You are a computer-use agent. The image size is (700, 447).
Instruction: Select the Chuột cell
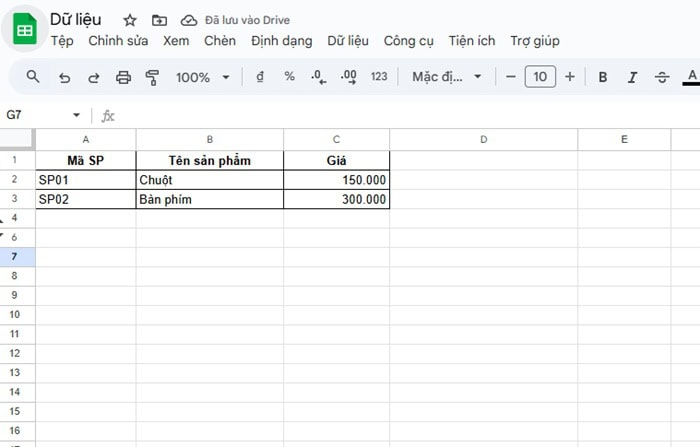pos(209,180)
